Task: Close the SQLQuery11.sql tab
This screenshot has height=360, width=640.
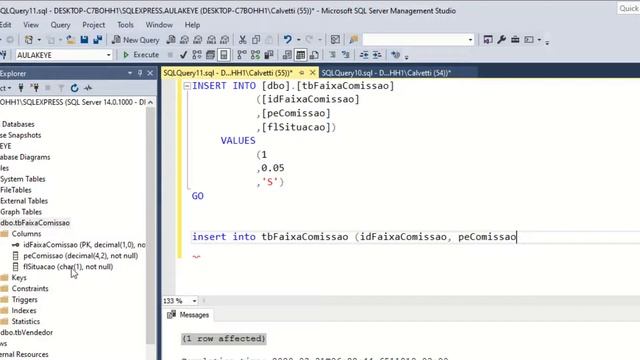Action: pyautogui.click(x=313, y=73)
